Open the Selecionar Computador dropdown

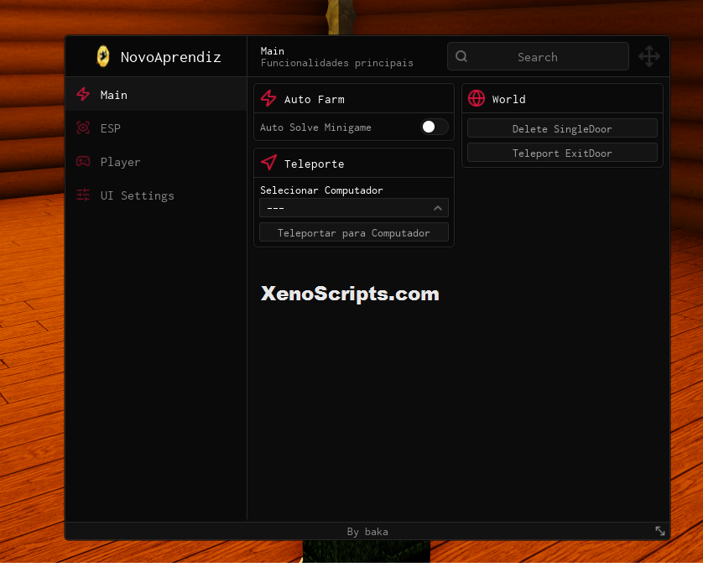[x=354, y=208]
